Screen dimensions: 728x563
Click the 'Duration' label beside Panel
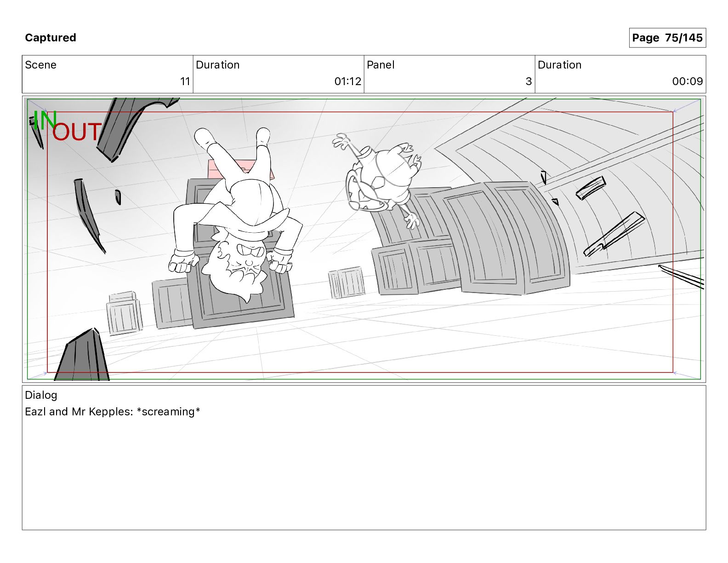(560, 65)
